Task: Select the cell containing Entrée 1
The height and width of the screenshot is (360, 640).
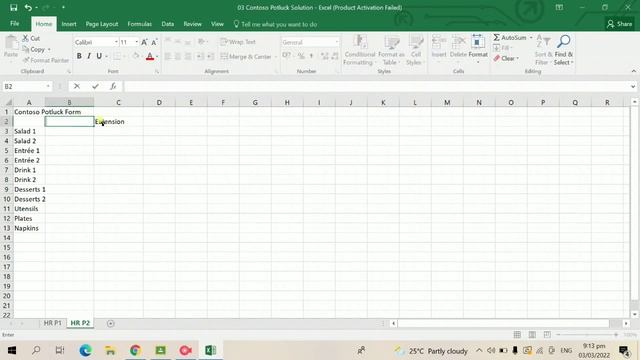Action: pos(29,151)
